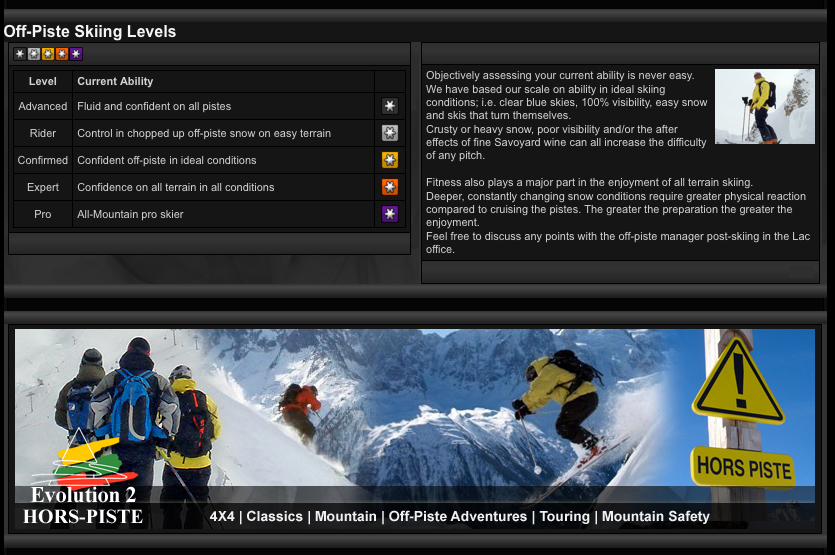Click 'Feel free to discuss any points' sentence

[x=618, y=242]
